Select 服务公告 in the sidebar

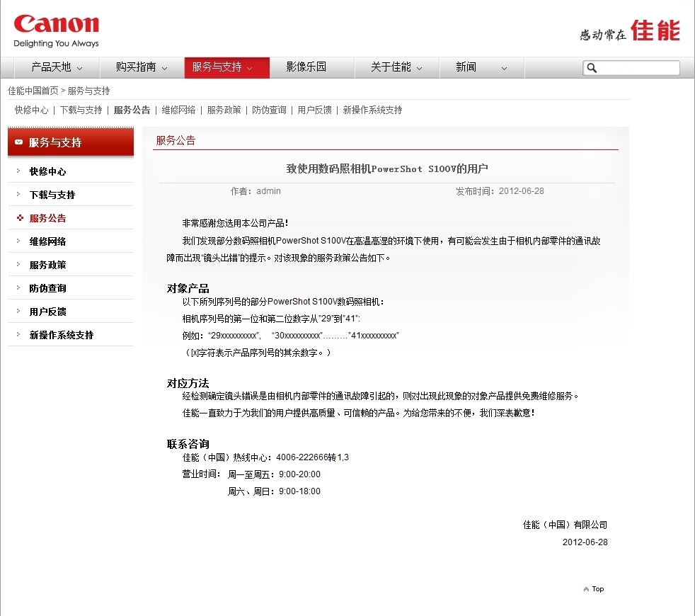47,218
